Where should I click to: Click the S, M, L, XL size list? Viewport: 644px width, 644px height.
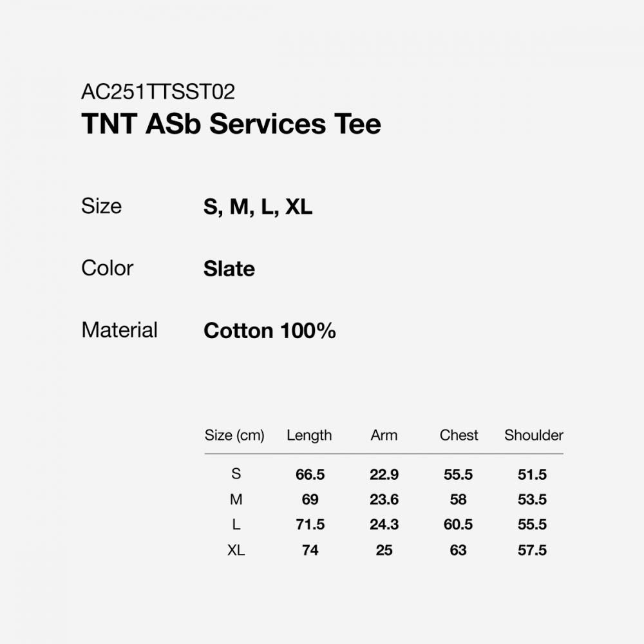[x=258, y=207]
